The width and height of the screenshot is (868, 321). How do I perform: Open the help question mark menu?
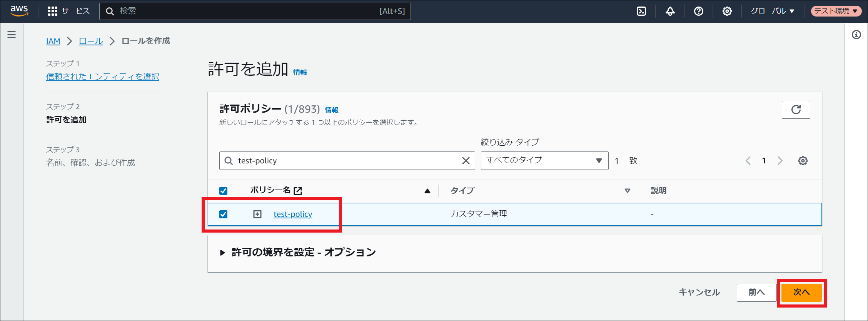tap(699, 11)
